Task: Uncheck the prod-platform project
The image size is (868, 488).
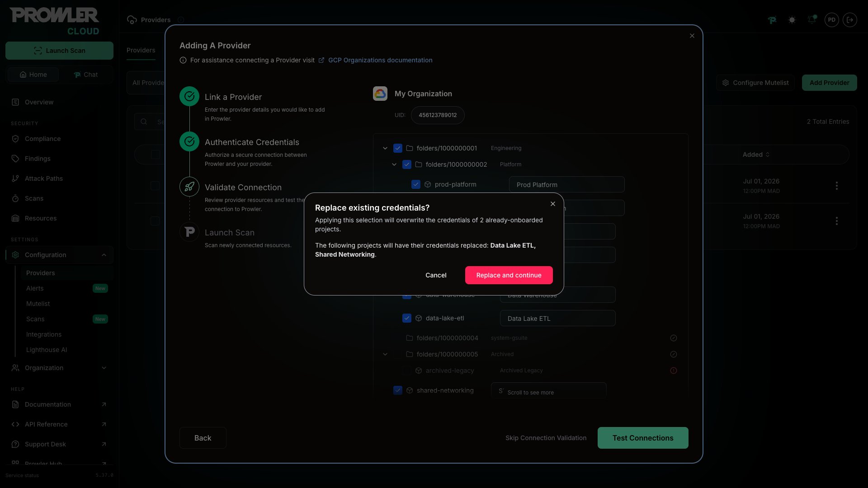Action: [416, 184]
